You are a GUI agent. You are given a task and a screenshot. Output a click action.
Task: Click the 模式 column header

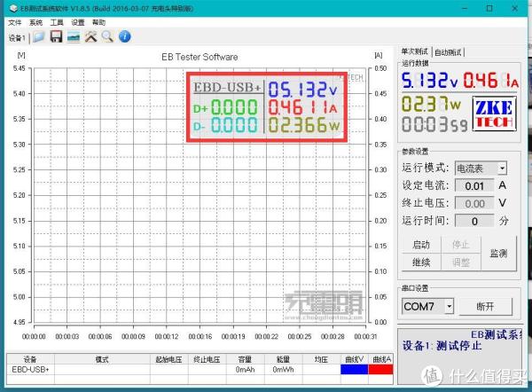pos(102,359)
